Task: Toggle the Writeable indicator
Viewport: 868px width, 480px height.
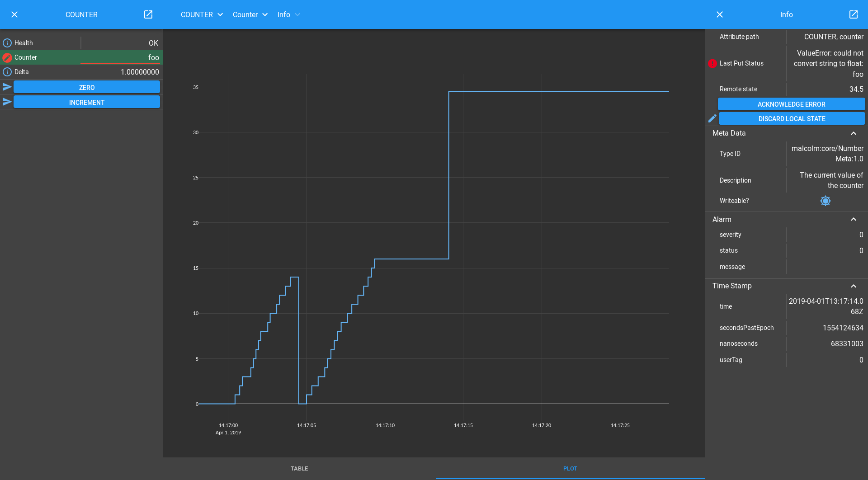Action: point(825,201)
